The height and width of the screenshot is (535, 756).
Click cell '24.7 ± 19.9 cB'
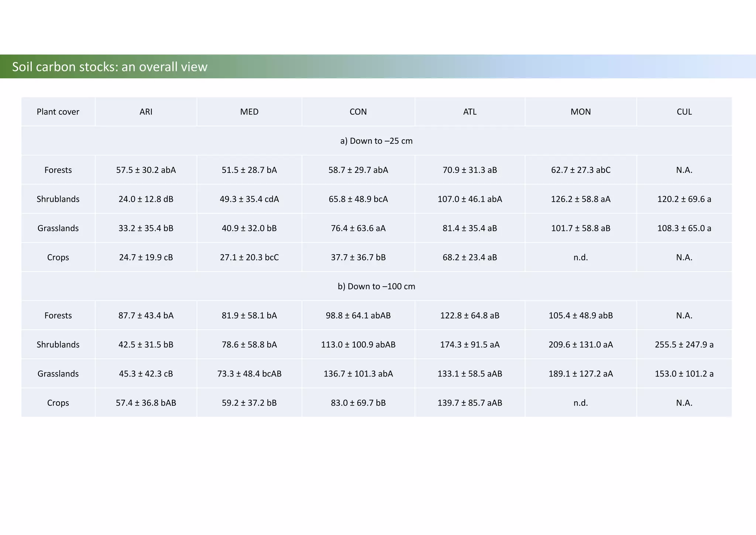(146, 258)
